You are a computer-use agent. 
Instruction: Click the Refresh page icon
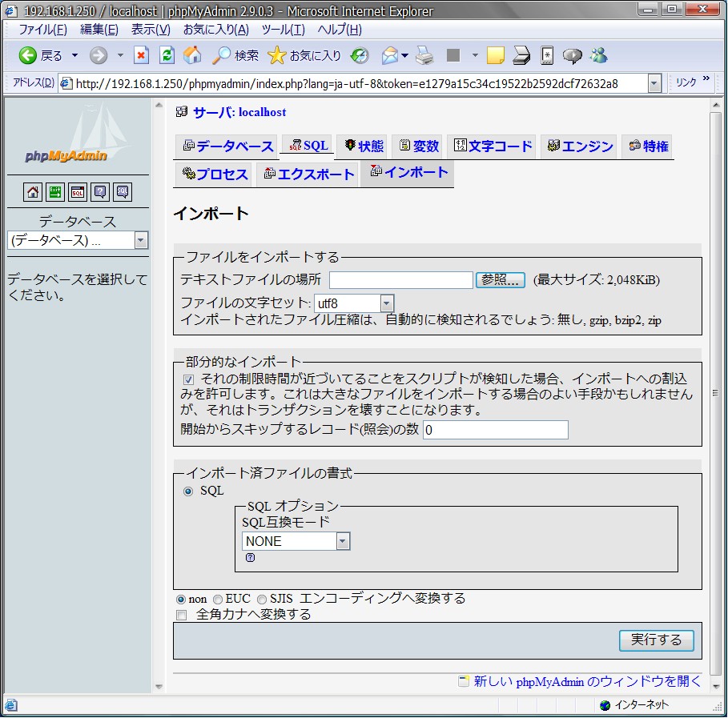point(167,55)
